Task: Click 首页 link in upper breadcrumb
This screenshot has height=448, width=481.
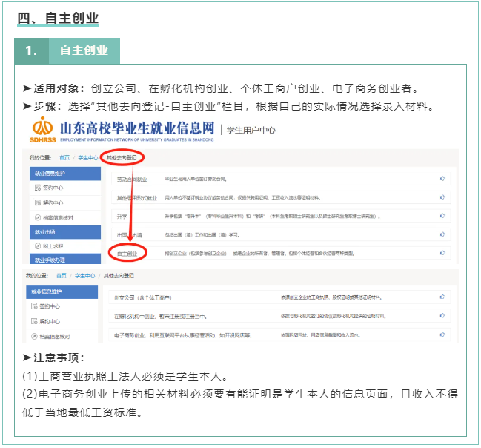Action: coord(64,158)
